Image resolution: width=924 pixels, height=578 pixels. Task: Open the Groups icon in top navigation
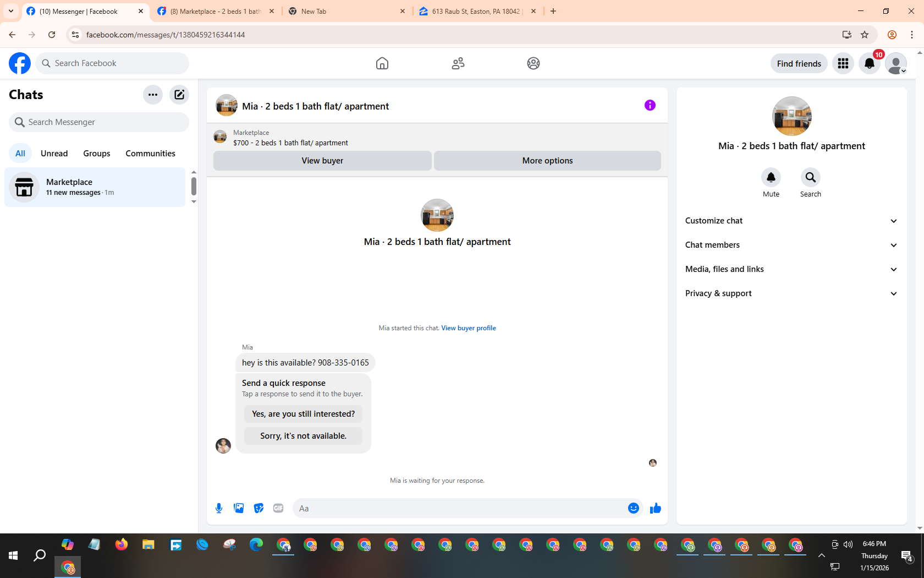click(x=533, y=63)
